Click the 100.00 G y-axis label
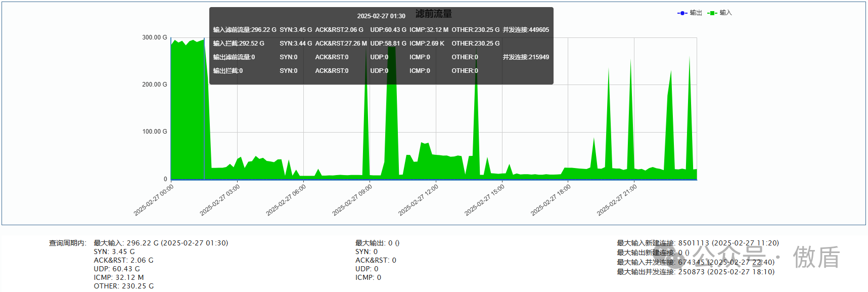 click(x=154, y=132)
